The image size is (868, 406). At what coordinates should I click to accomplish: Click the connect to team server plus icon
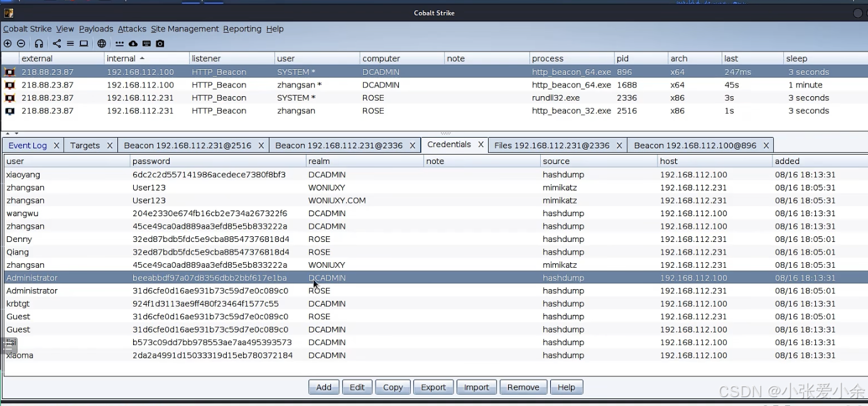click(x=8, y=43)
